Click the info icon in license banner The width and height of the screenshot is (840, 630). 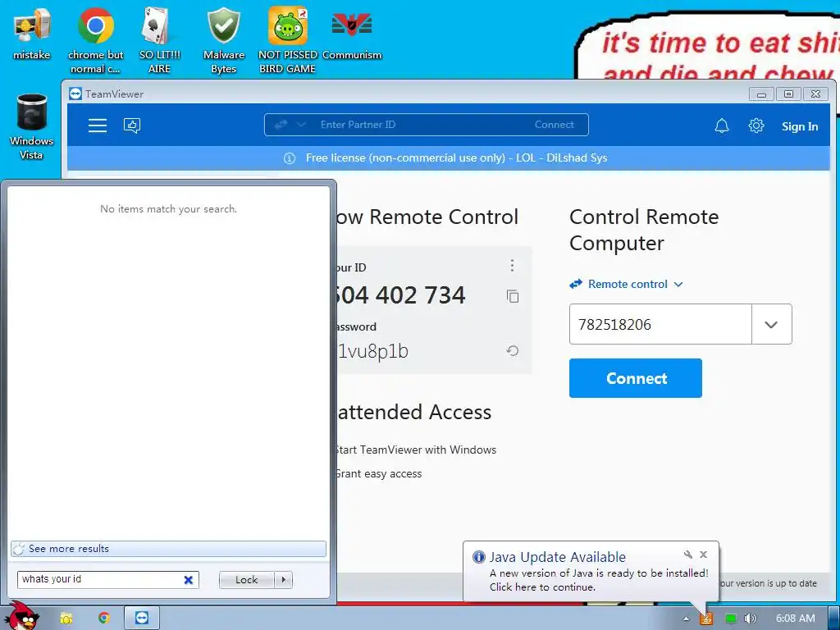pyautogui.click(x=290, y=158)
